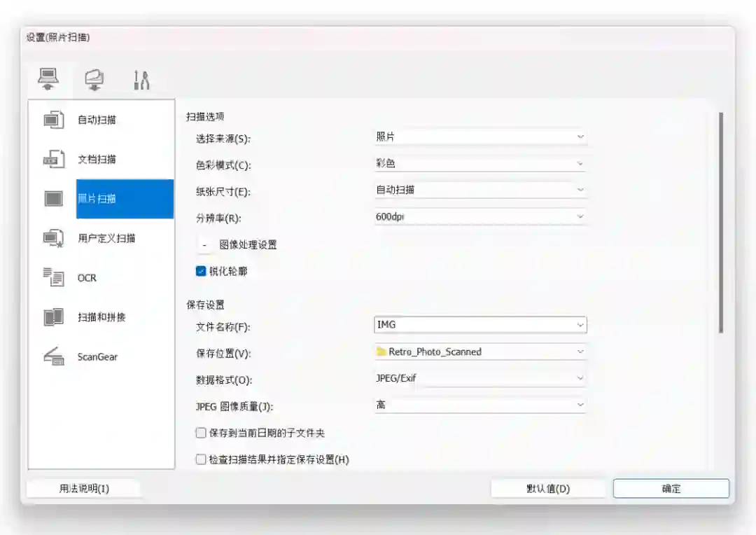Select 照片扫描 highlighted entry
The height and width of the screenshot is (535, 756).
(125, 199)
